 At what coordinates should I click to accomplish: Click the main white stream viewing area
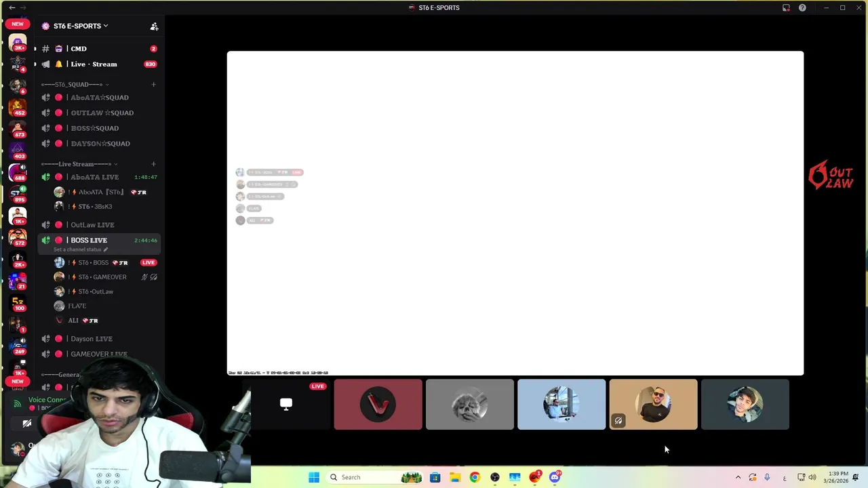click(x=515, y=213)
